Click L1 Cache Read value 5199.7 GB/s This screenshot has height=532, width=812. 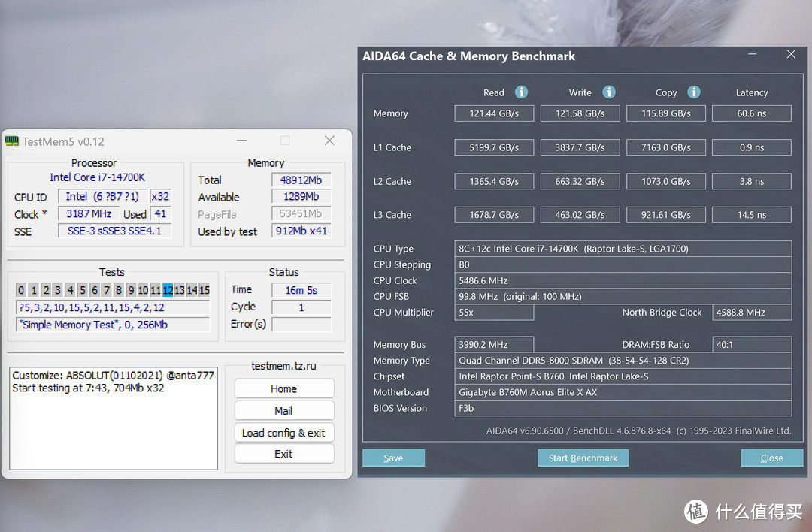point(494,147)
